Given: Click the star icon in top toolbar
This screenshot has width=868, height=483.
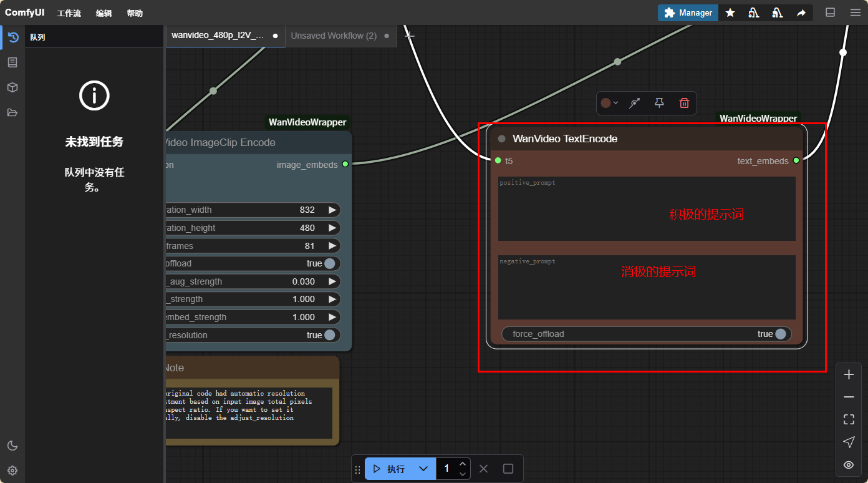Looking at the screenshot, I should coord(730,12).
